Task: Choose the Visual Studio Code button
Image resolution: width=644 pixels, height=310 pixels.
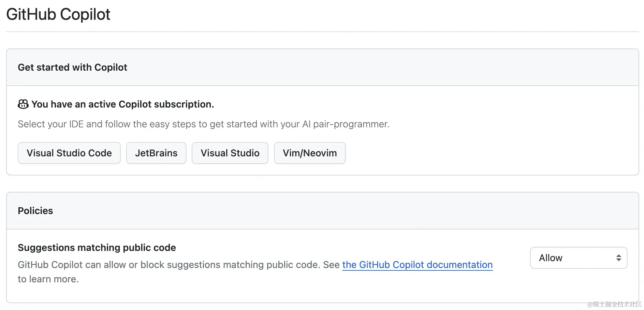Action: (x=69, y=153)
